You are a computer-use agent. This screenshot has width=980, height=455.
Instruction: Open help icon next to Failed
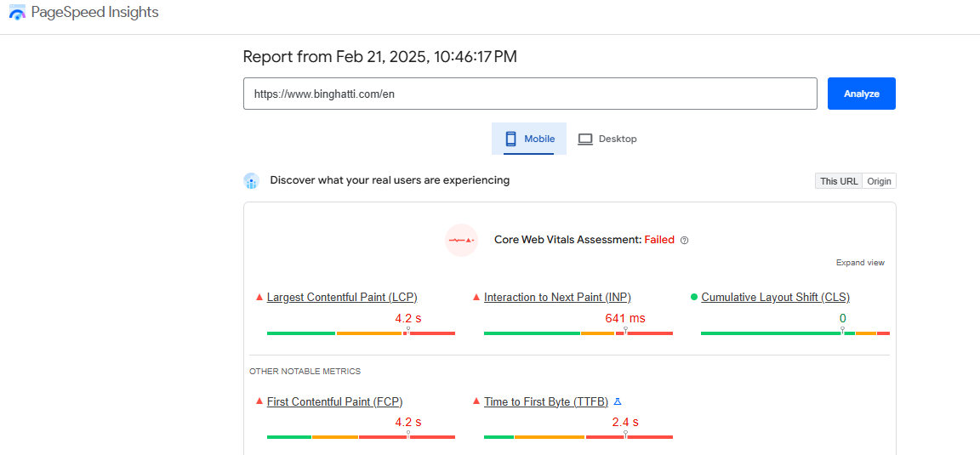click(x=684, y=240)
